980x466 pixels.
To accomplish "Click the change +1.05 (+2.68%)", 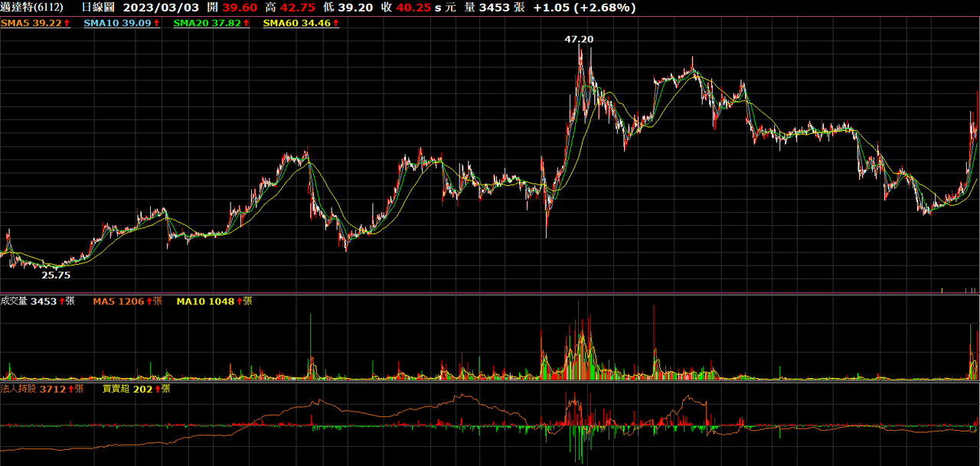I will (x=585, y=8).
